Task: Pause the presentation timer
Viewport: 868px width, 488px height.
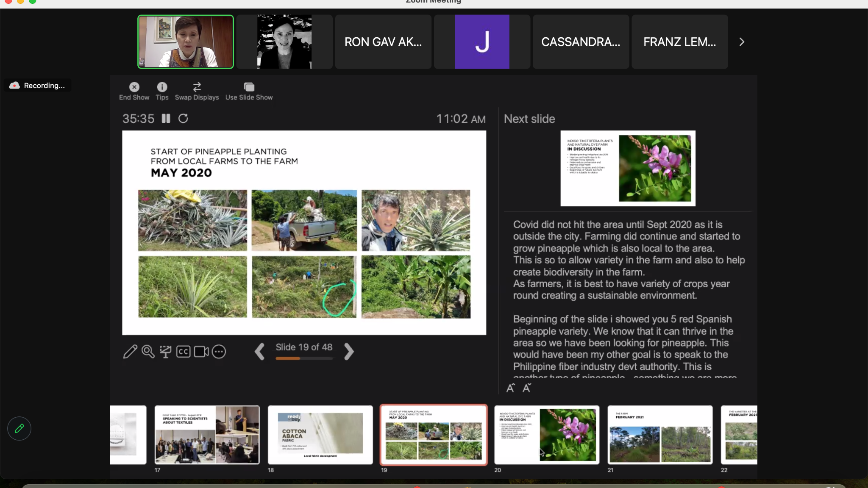Action: click(166, 119)
